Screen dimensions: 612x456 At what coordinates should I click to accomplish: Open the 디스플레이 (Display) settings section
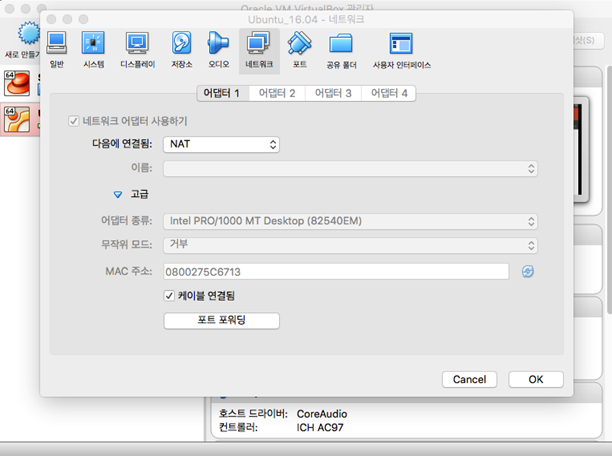coord(137,50)
